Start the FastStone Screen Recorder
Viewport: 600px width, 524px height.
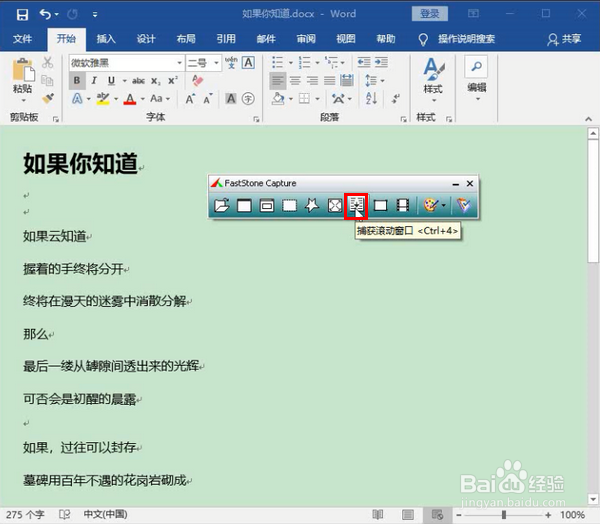point(403,206)
